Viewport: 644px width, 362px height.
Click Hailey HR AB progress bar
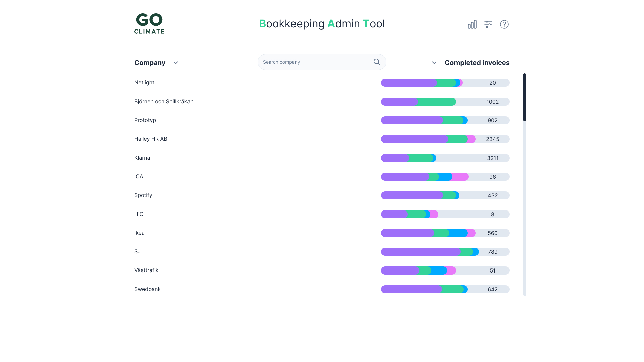(445, 139)
